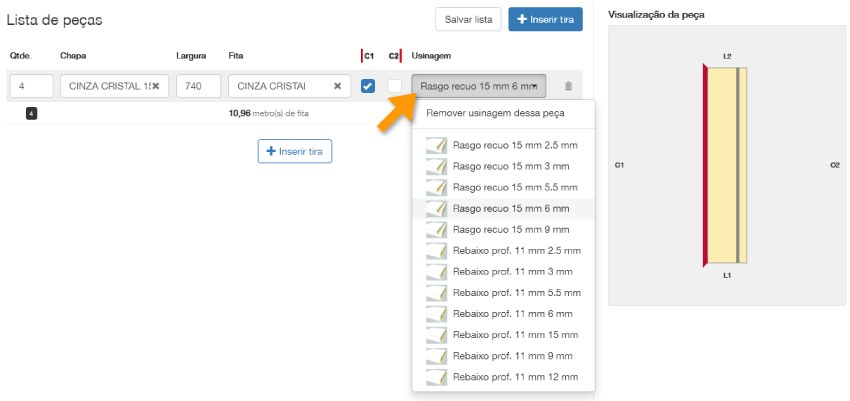This screenshot has height=401, width=850.
Task: Click the icon beside Rasgo recuo 15 mm 3 mm
Action: pyautogui.click(x=436, y=166)
